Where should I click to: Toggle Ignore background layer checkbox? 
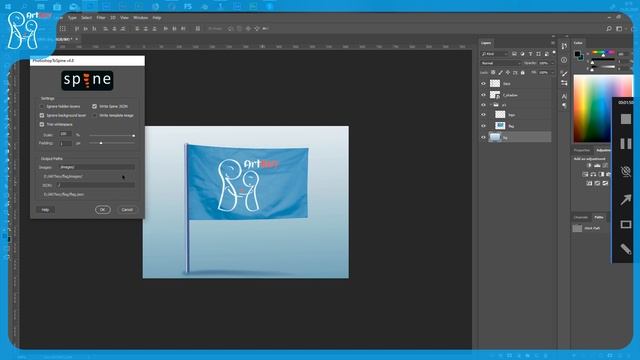(42, 116)
